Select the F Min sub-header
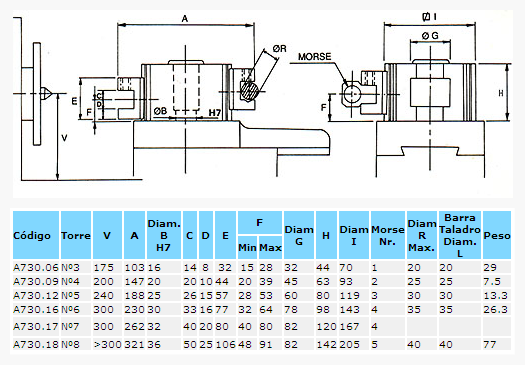Image resolution: width=525 pixels, height=365 pixels. [247, 247]
